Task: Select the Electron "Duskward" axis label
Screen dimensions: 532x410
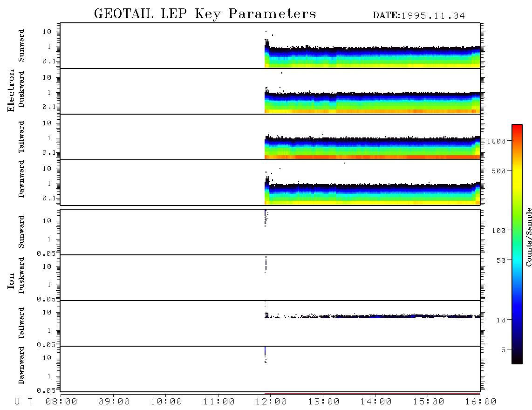Action: (x=21, y=89)
